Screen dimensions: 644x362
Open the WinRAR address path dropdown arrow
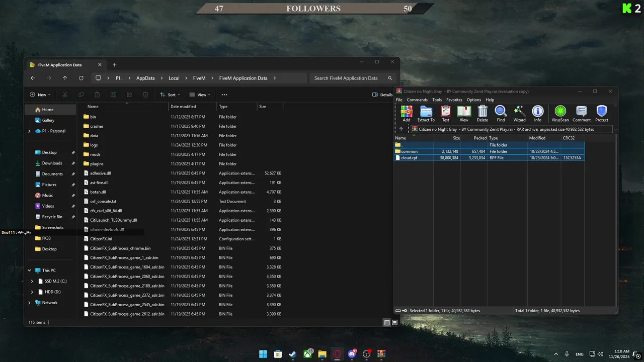point(615,129)
